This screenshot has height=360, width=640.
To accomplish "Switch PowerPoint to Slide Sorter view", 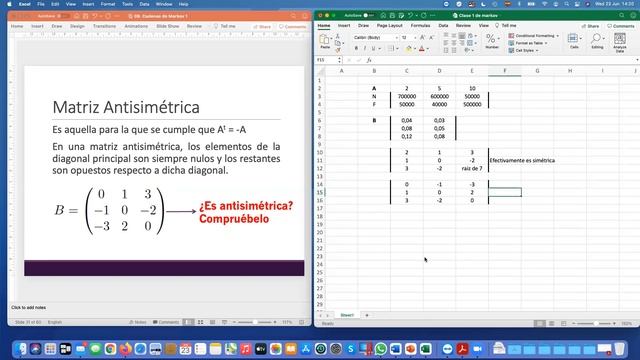I will click(x=200, y=322).
